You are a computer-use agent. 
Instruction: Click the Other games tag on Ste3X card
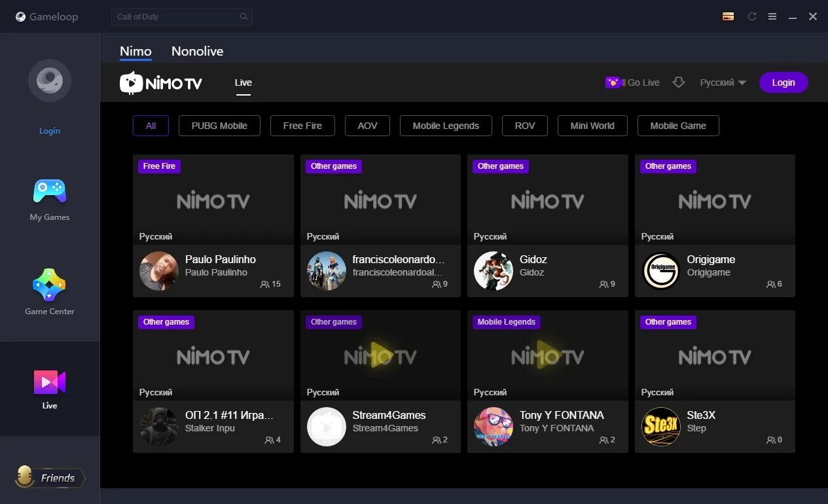(668, 322)
